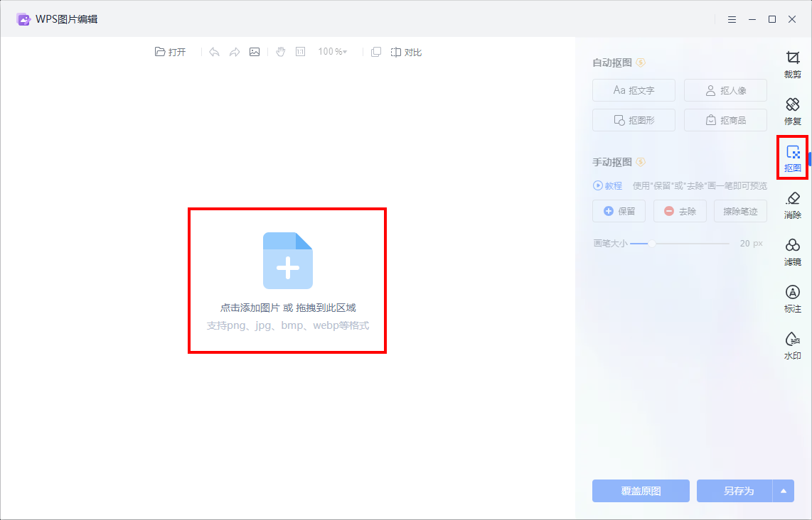Click the 抠人像 portrait cutout button

pos(725,90)
